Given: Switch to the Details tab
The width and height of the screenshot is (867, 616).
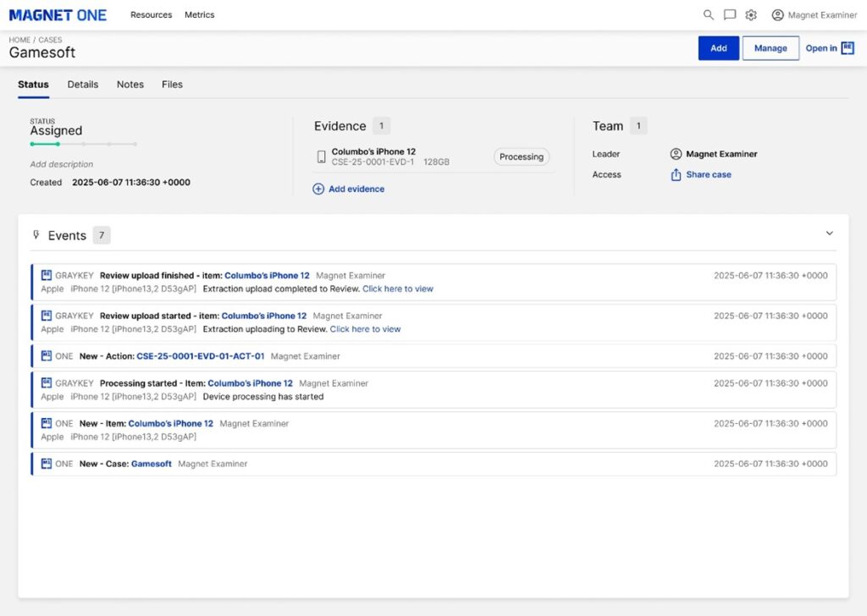Looking at the screenshot, I should (x=82, y=85).
